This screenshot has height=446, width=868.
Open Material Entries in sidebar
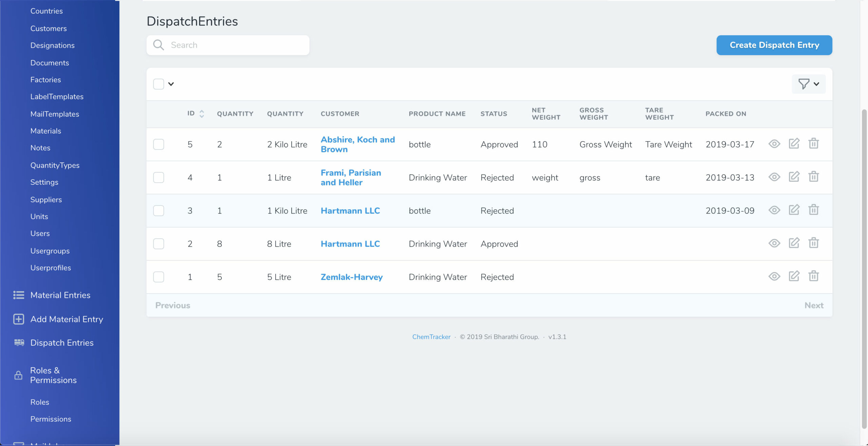click(x=60, y=295)
